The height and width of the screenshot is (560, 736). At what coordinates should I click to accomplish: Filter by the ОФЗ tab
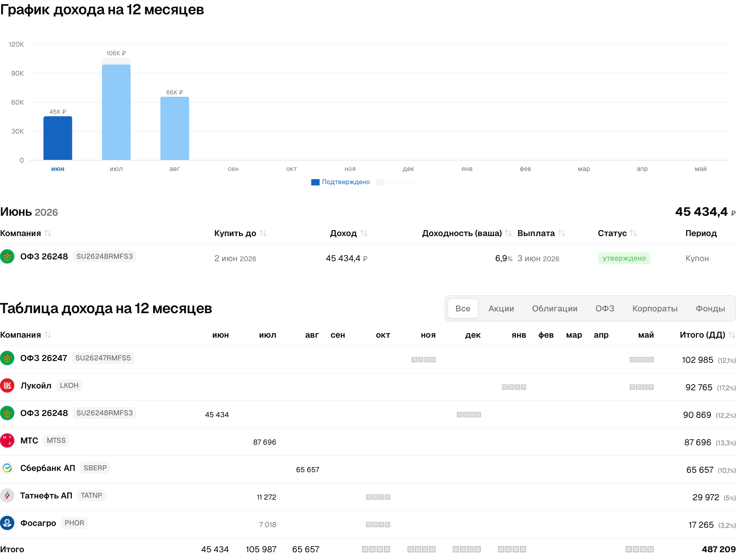click(605, 309)
